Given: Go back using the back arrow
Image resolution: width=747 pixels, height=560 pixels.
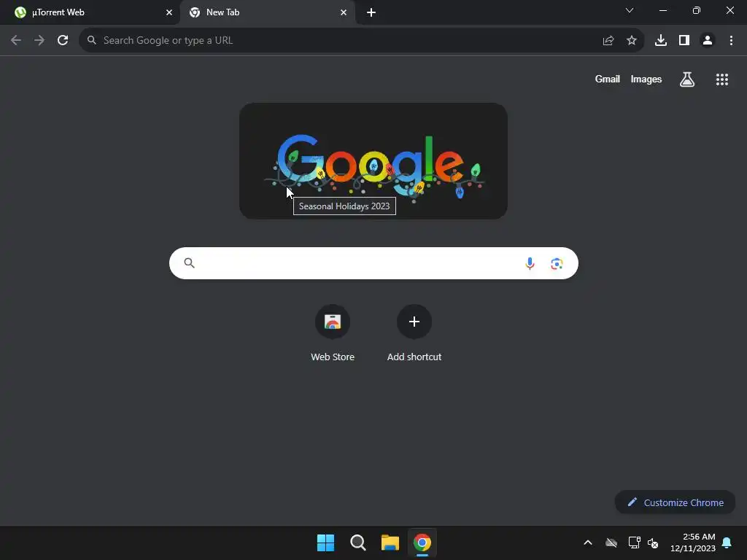Looking at the screenshot, I should [16, 41].
